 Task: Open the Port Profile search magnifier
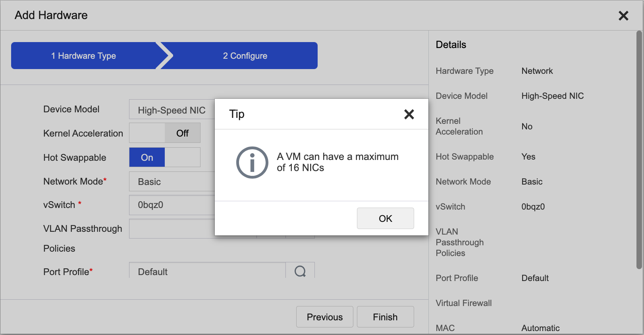pos(300,271)
